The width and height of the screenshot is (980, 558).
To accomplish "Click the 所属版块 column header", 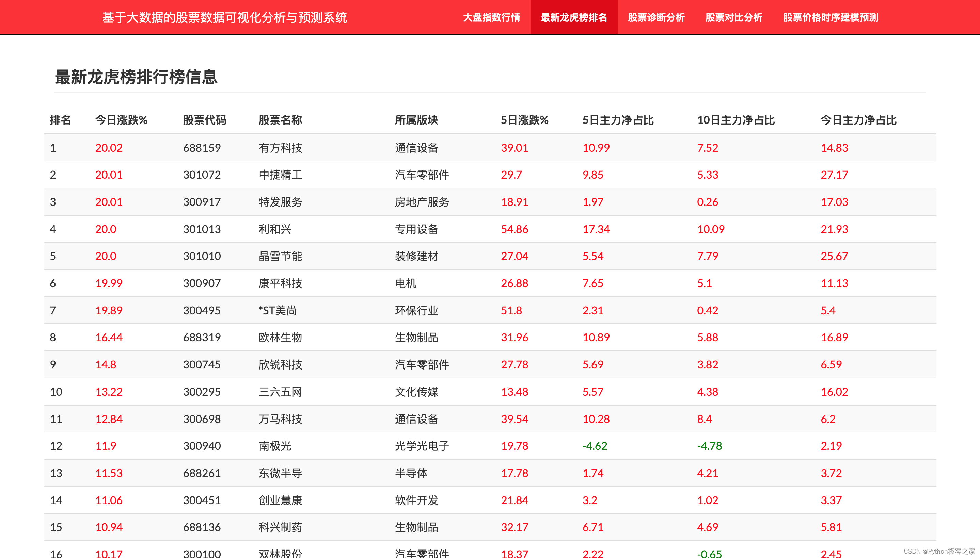I will [x=416, y=120].
